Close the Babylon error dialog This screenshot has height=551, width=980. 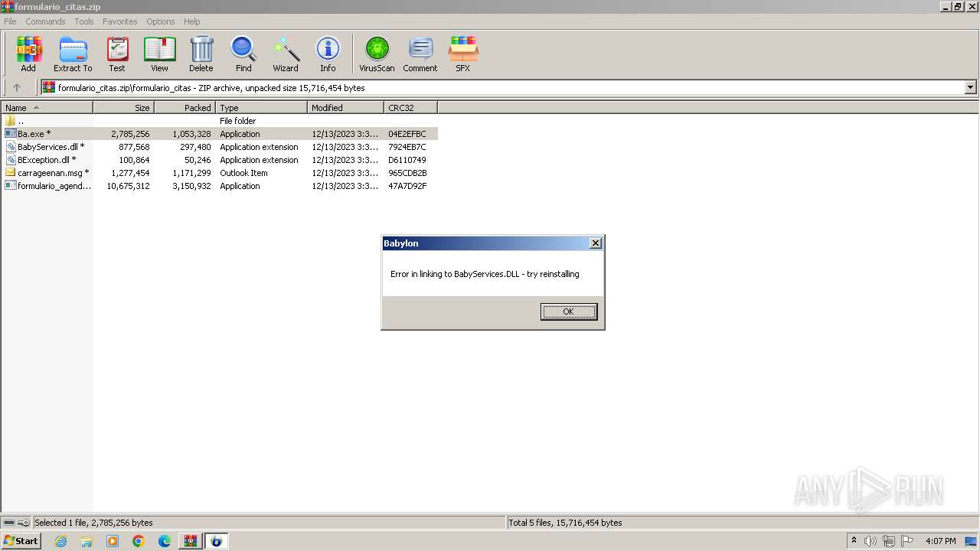coord(596,243)
